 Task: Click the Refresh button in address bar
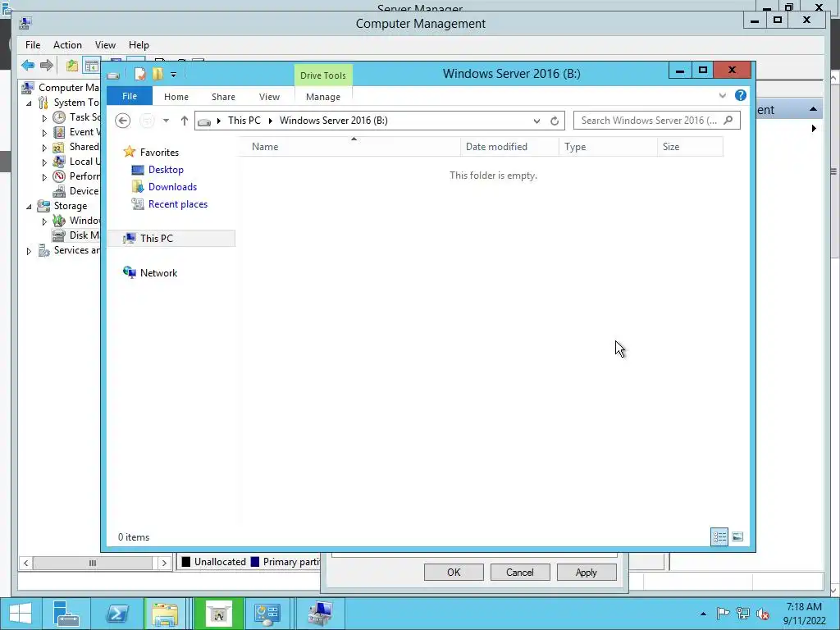point(555,121)
